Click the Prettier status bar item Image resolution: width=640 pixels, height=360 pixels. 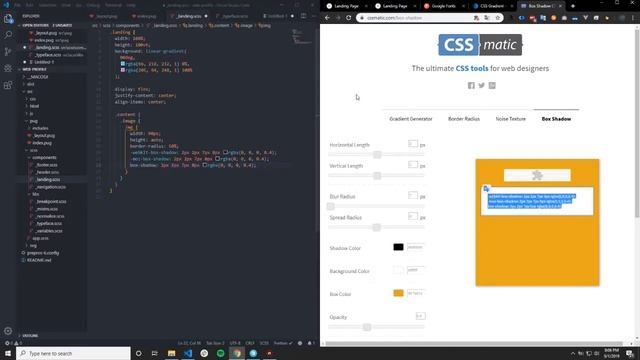click(x=283, y=343)
